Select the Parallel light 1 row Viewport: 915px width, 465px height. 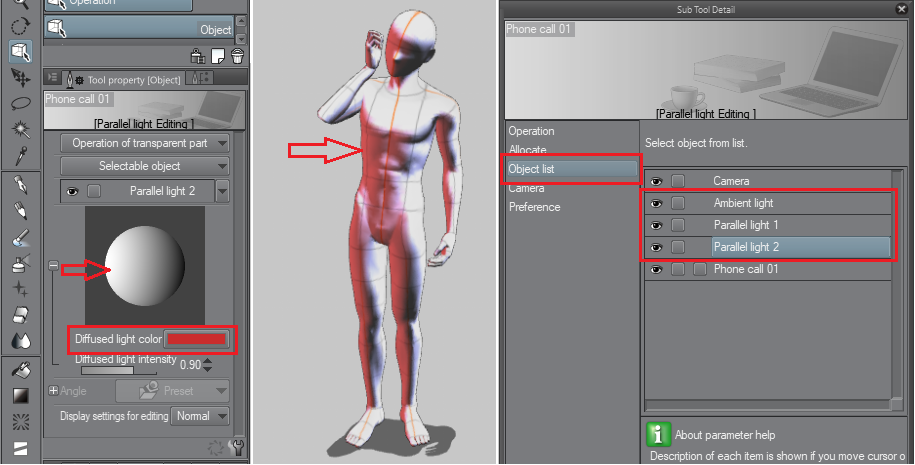(x=768, y=225)
